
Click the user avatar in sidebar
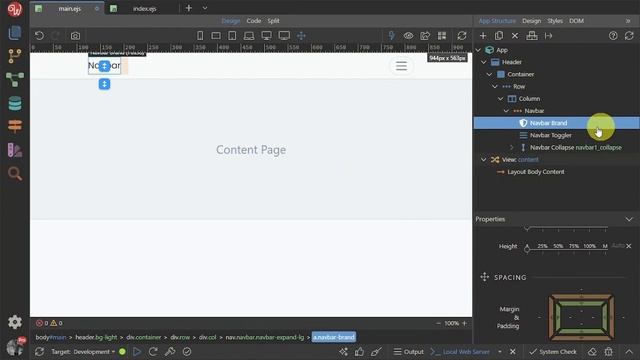[x=15, y=347]
